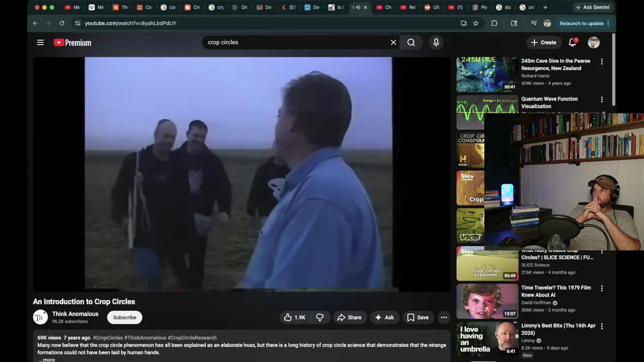
Task: Open the David Hoffman channel name
Action: (x=536, y=303)
